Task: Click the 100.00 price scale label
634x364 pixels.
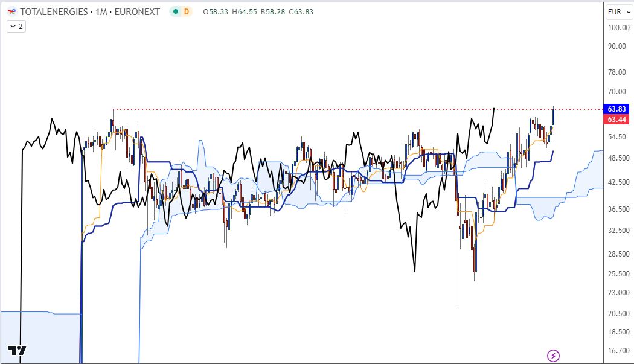Action: click(619, 28)
